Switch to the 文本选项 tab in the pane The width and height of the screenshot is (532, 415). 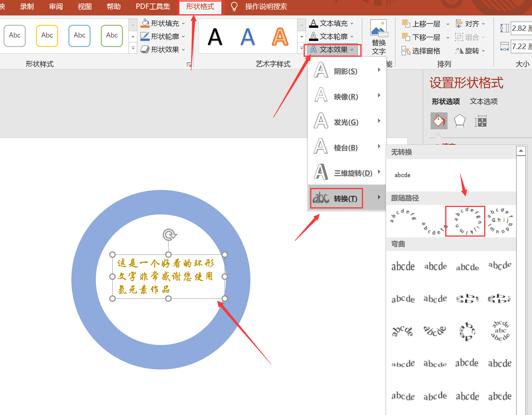click(x=483, y=101)
